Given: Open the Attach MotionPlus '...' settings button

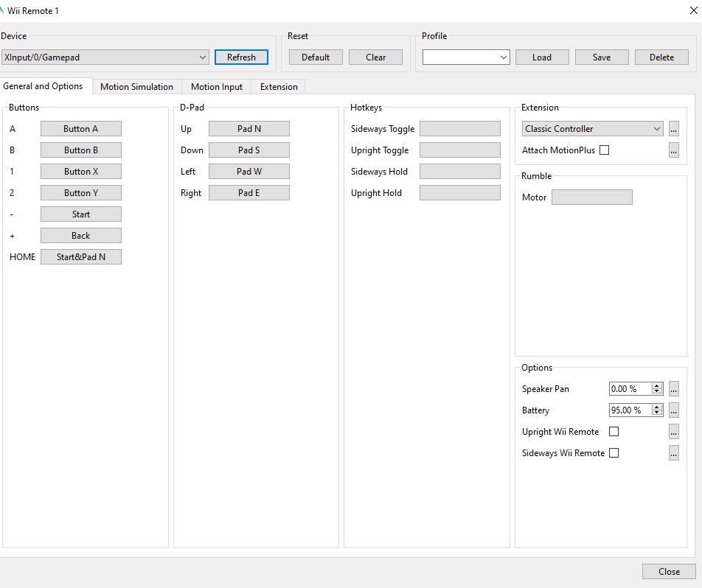Looking at the screenshot, I should pyautogui.click(x=673, y=150).
